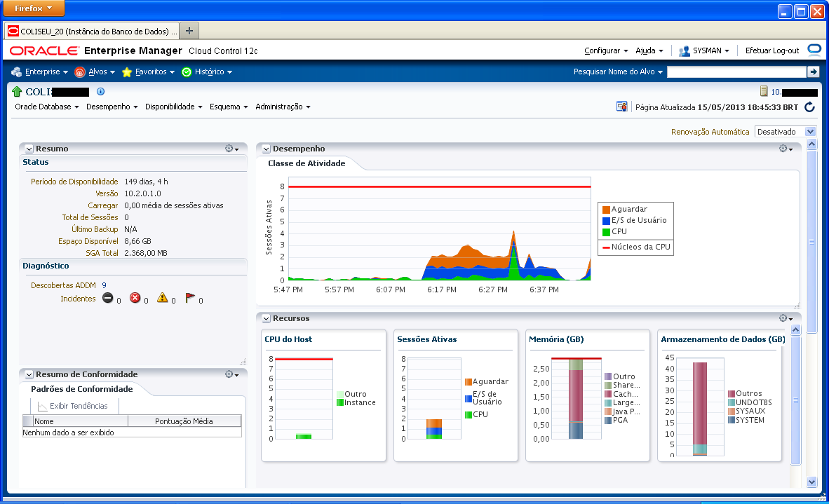
Task: Click the search go arrow button
Action: coord(813,71)
